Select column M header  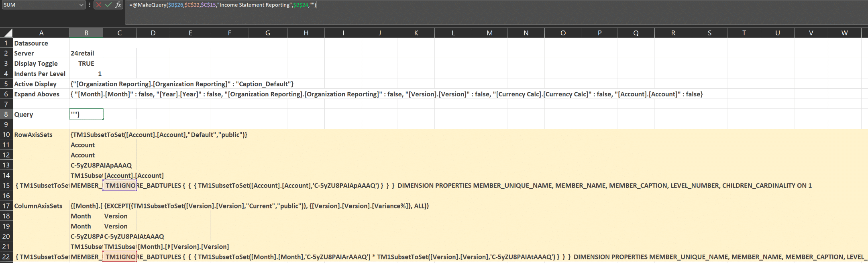click(x=489, y=33)
